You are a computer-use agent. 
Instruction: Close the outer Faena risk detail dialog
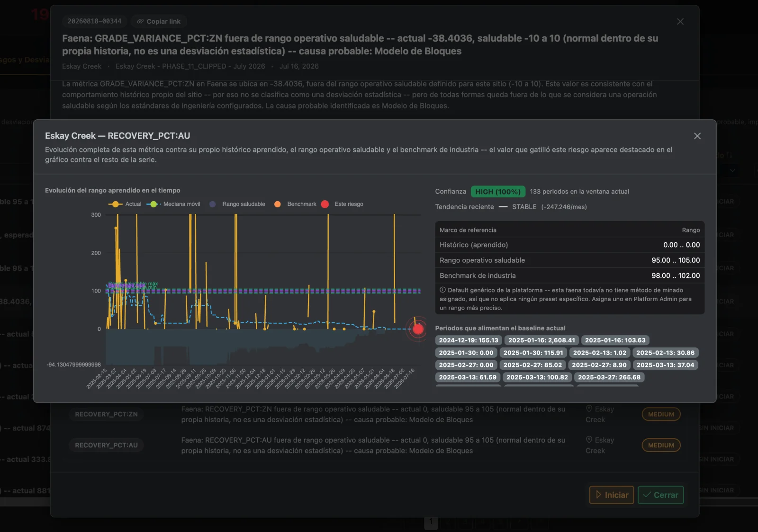tap(680, 21)
